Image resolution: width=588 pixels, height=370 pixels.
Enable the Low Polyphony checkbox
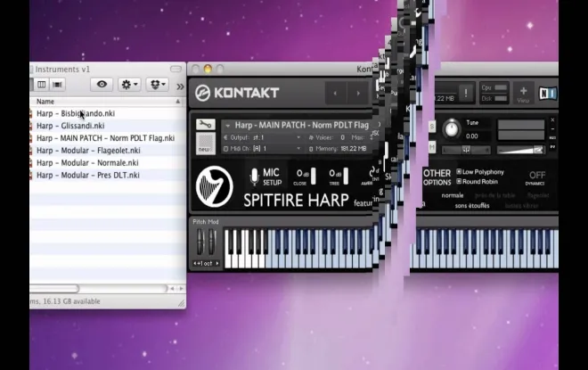pos(459,171)
